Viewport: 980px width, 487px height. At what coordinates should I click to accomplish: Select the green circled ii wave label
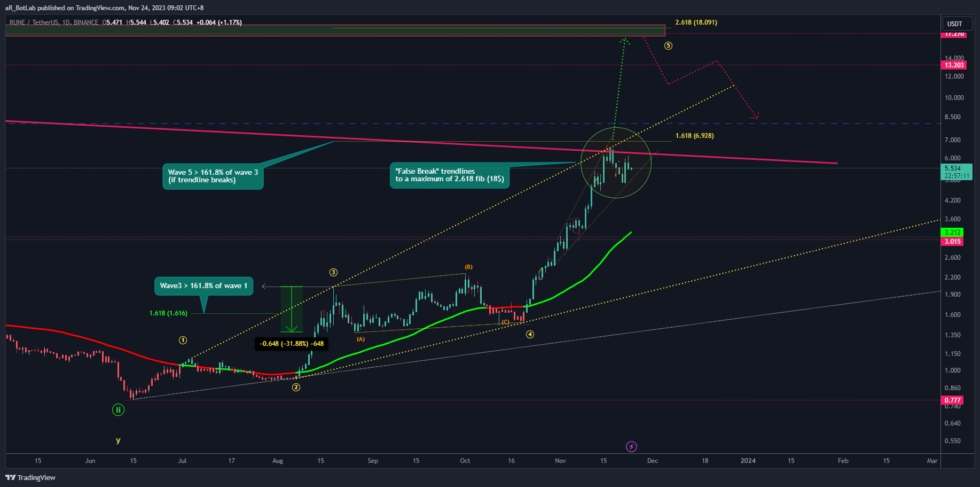pyautogui.click(x=118, y=410)
